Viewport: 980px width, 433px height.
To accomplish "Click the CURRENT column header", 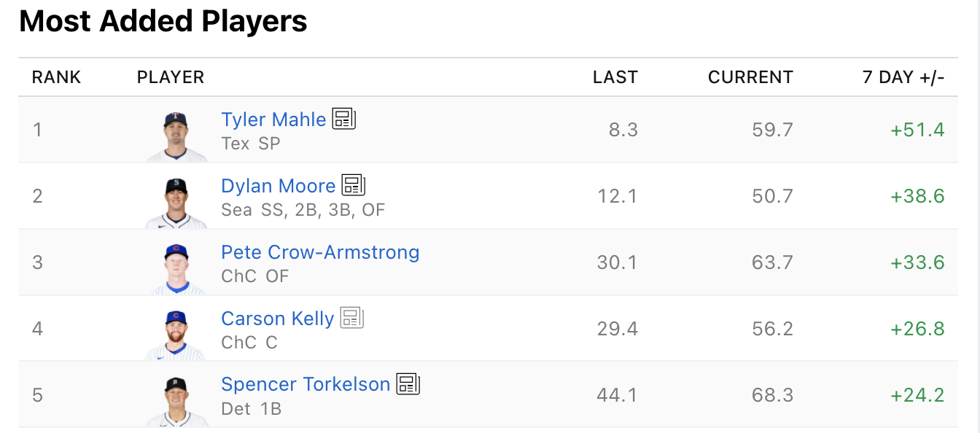I will tap(750, 77).
